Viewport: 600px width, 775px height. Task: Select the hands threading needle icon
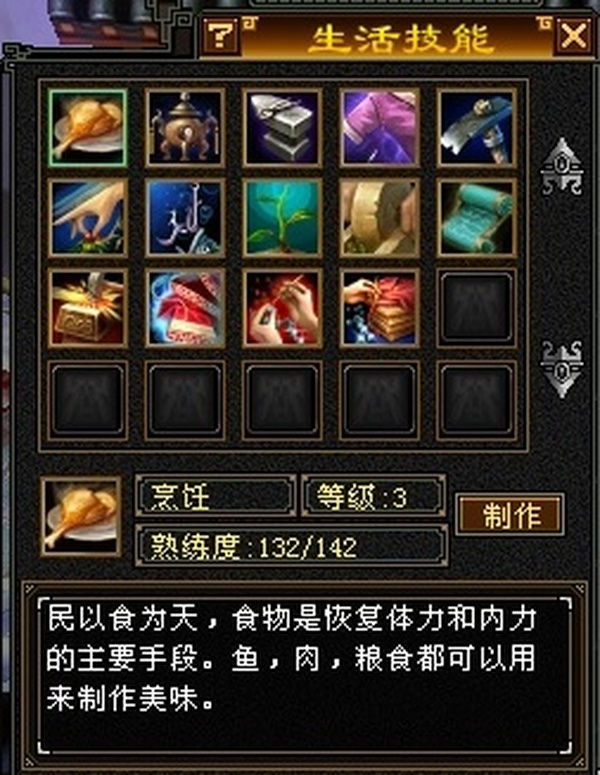pos(282,308)
